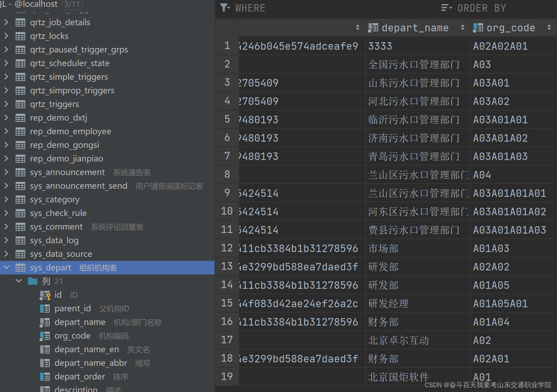Click the cell 研发经理
Image resolution: width=557 pixels, height=392 pixels.
(x=418, y=303)
